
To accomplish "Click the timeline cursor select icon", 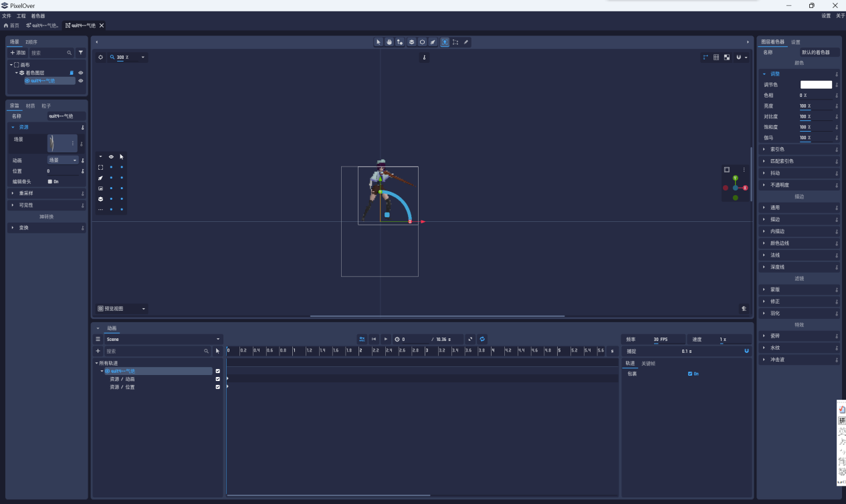I will (x=217, y=350).
